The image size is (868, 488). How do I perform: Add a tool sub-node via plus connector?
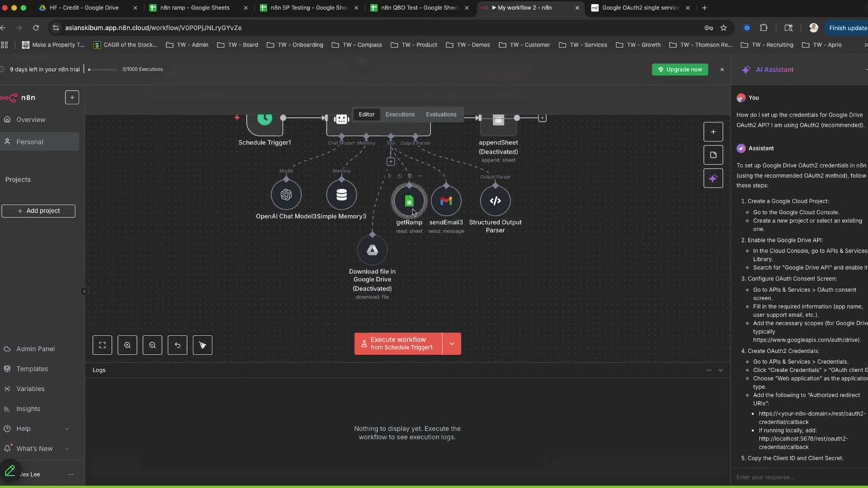point(391,161)
